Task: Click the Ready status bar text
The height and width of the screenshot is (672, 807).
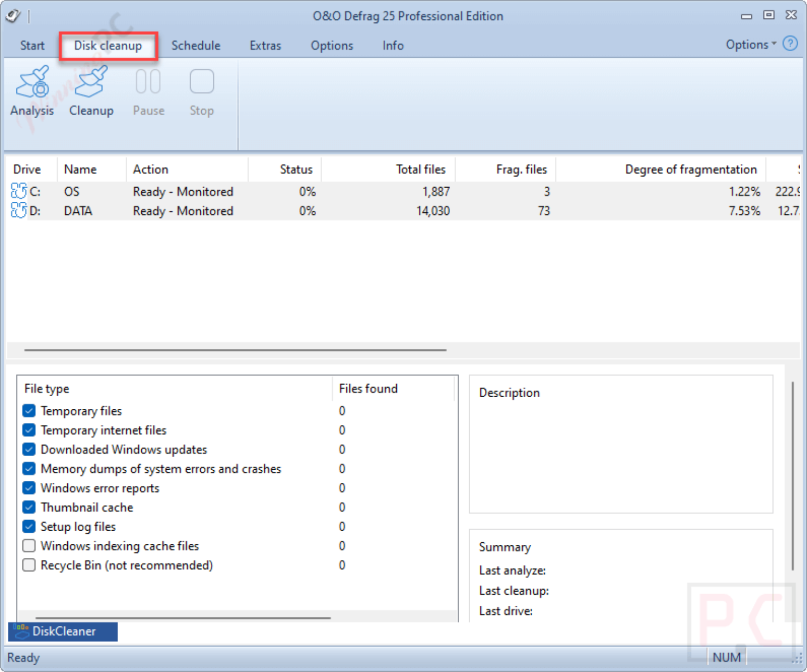Action: coord(23,657)
